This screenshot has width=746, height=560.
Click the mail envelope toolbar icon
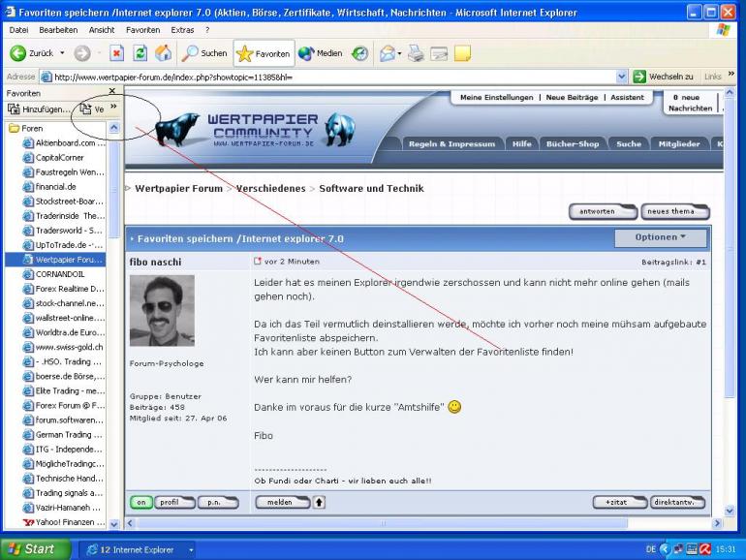[x=388, y=53]
